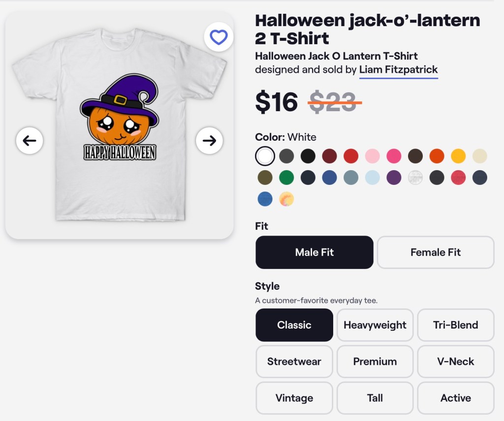Select the black color swatch
The image size is (504, 421).
308,156
